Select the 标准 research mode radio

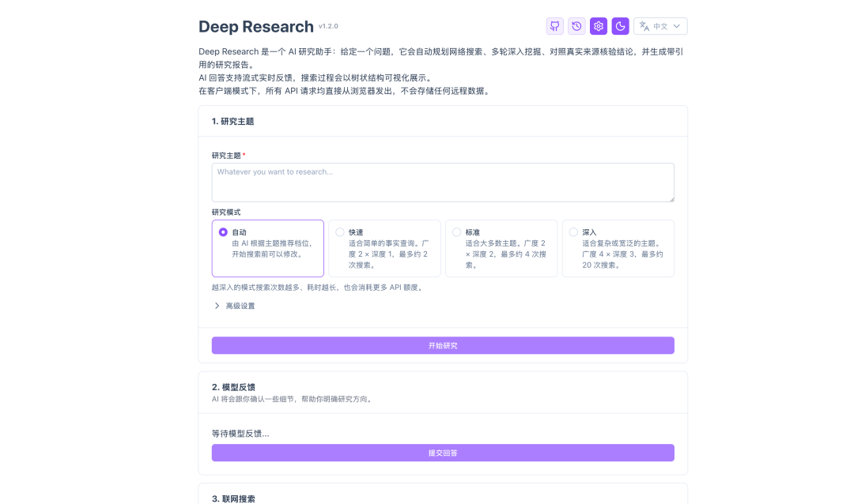click(x=456, y=232)
